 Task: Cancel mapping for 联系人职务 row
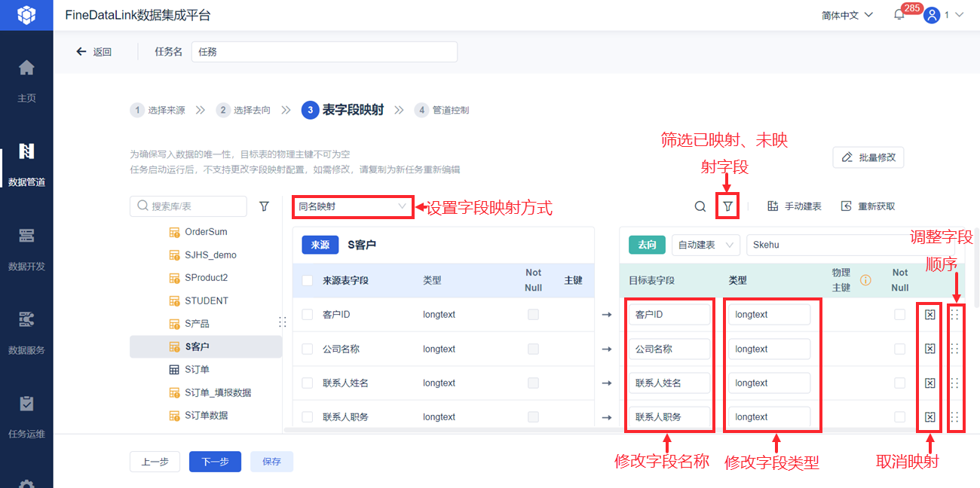point(929,416)
